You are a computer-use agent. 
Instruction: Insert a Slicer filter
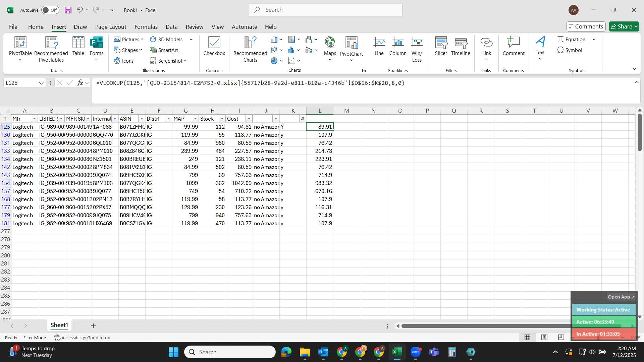[441, 46]
